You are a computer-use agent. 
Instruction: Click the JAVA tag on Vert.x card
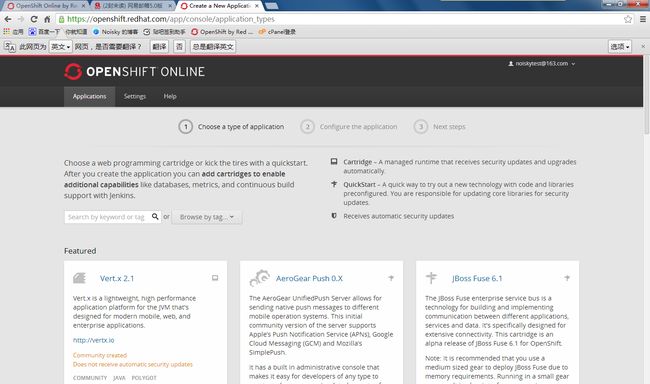[119, 378]
